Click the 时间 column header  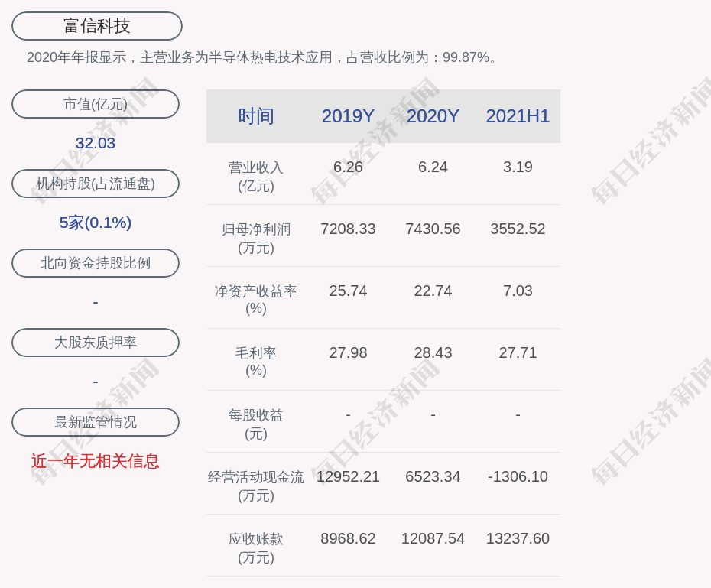coord(256,116)
